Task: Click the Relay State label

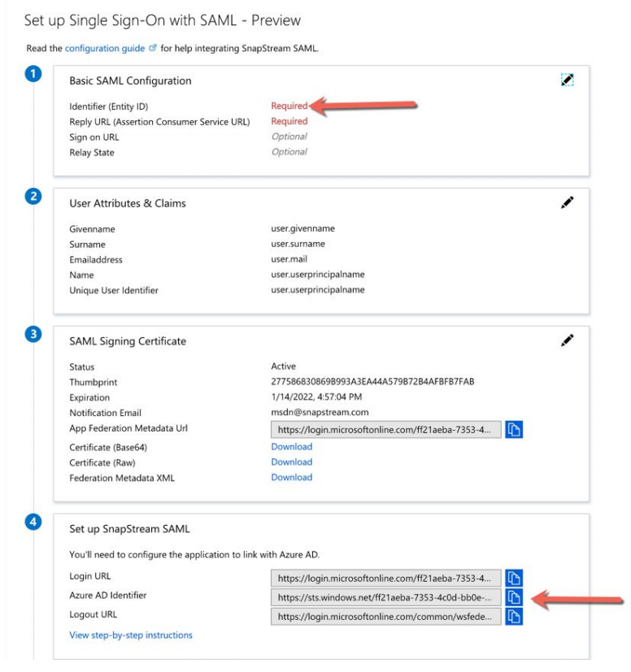Action: click(x=91, y=153)
